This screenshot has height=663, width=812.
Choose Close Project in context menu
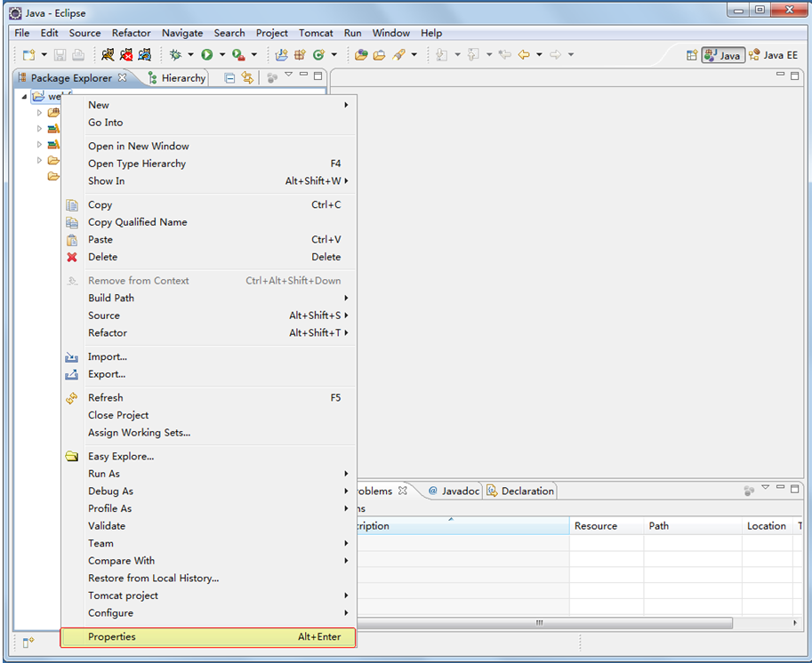[208, 415]
